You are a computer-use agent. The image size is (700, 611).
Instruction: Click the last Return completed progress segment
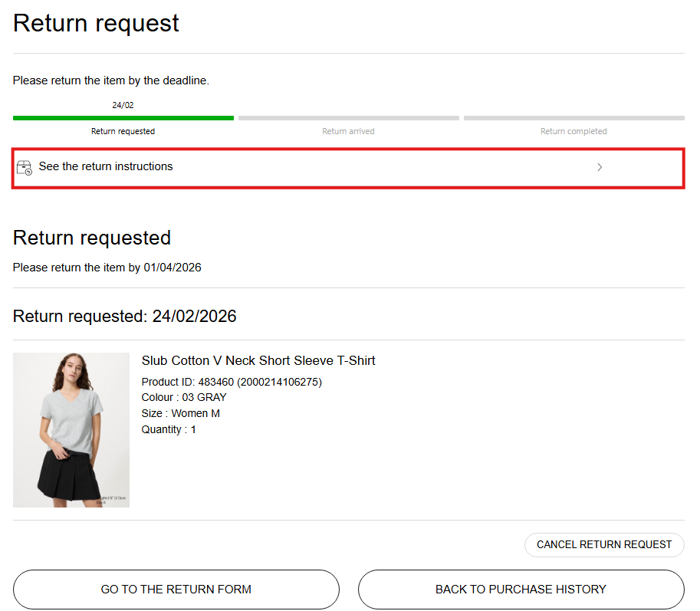[x=573, y=118]
